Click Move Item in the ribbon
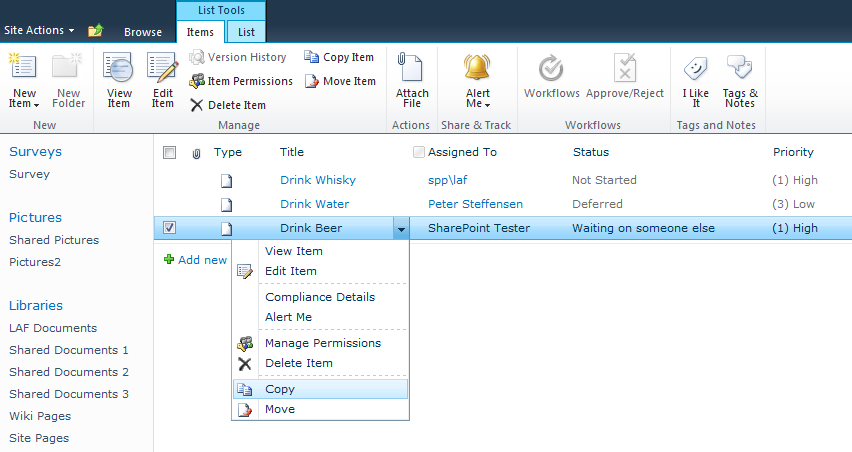This screenshot has width=852, height=452. [x=340, y=81]
